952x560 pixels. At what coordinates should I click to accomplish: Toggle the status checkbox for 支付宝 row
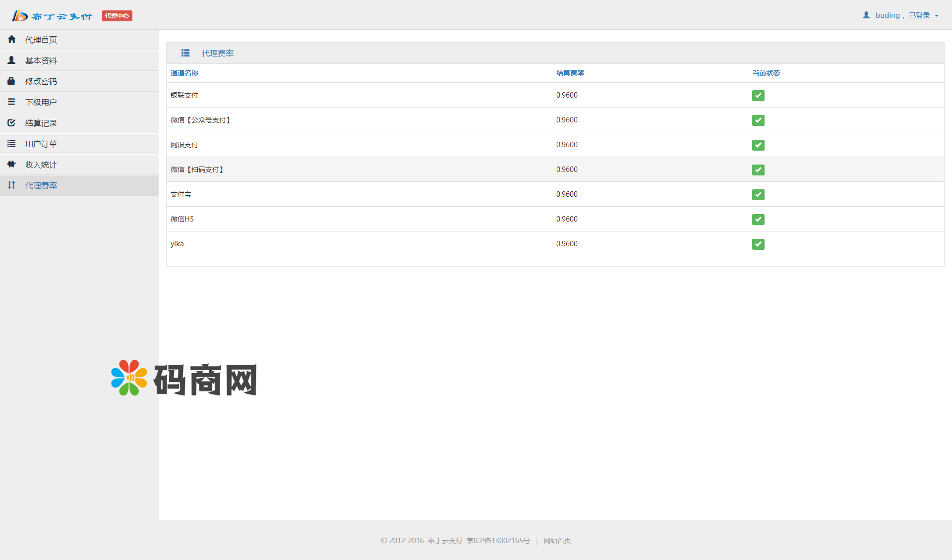[x=758, y=195]
